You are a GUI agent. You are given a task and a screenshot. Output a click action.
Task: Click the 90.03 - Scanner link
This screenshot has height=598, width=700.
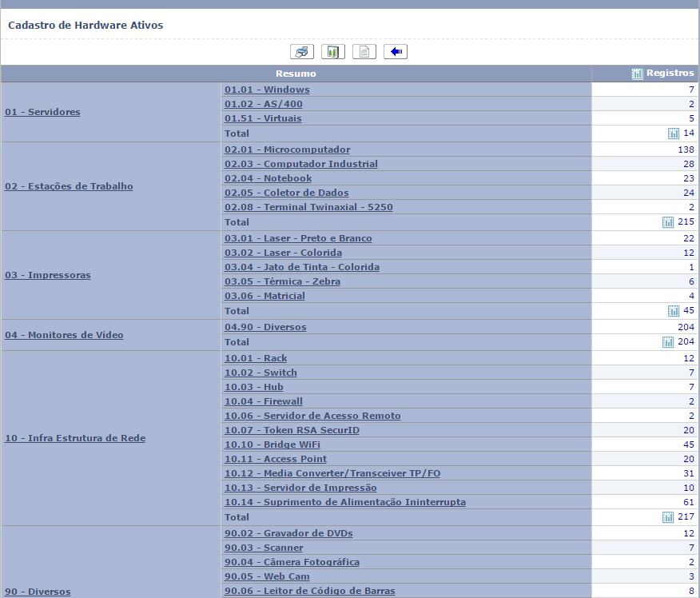tap(264, 548)
